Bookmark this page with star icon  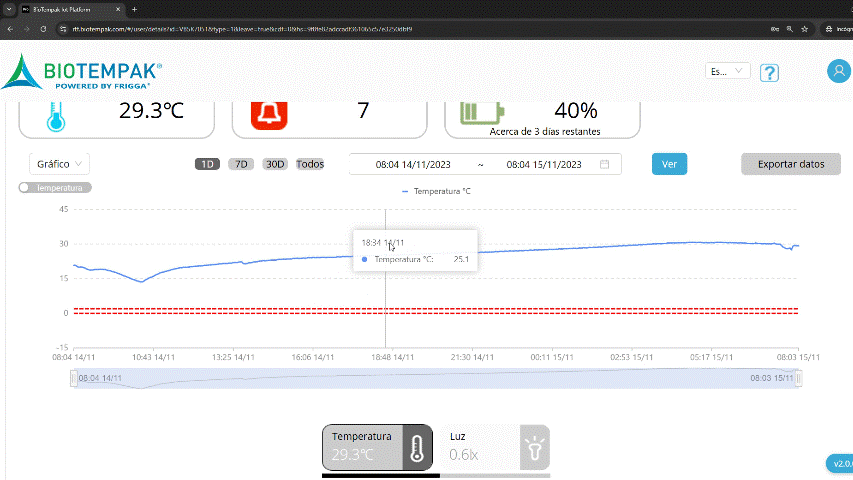point(804,29)
